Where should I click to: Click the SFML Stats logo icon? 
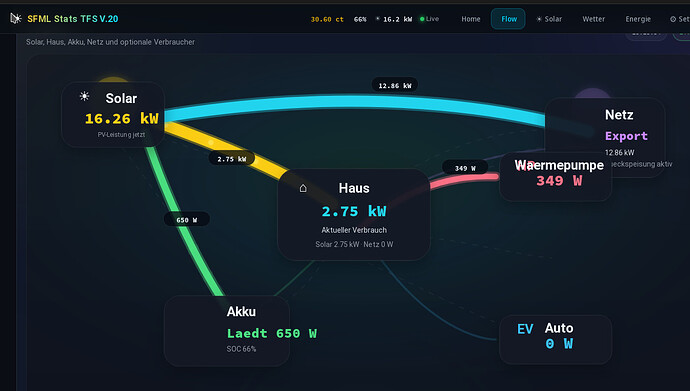pyautogui.click(x=16, y=18)
